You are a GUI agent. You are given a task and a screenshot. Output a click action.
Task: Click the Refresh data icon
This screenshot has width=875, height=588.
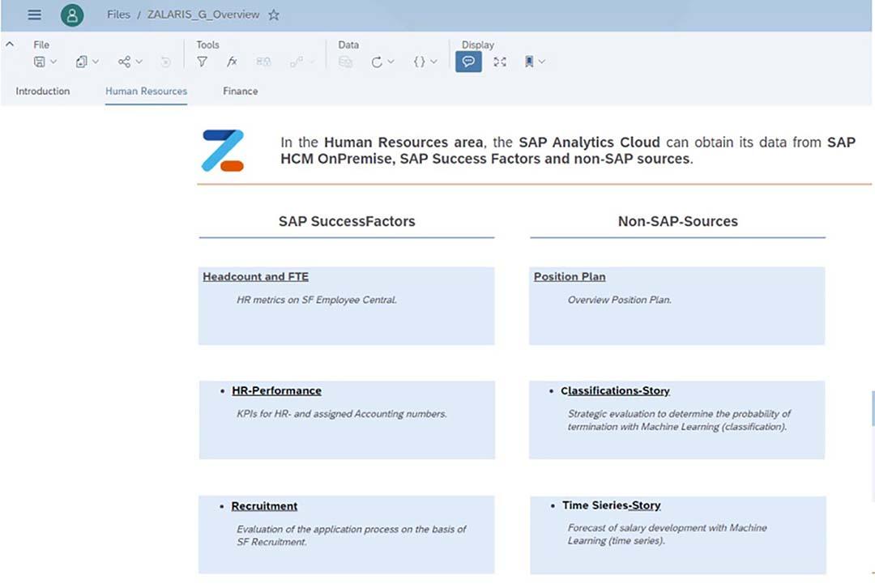coord(377,62)
